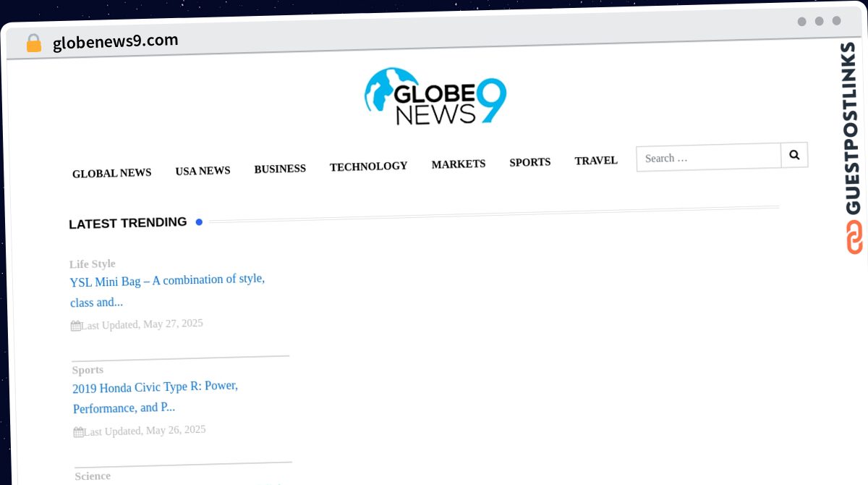Screen dimensions: 868x485
Task: Click the padlock icon beside the URL
Action: (34, 43)
